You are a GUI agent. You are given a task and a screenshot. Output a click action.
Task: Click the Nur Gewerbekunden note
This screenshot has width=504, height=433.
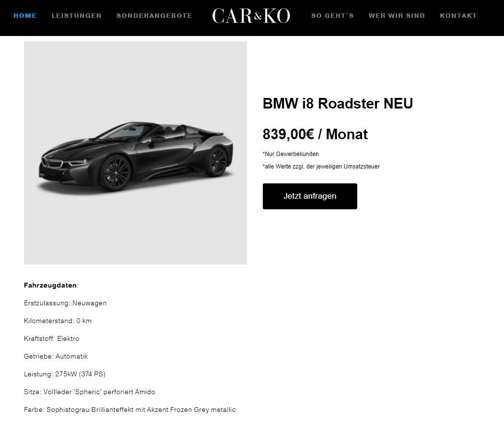[x=291, y=154]
